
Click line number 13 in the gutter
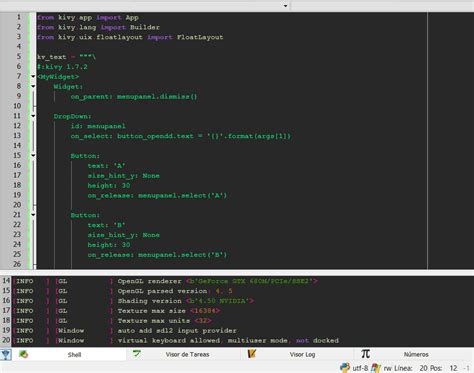pyautogui.click(x=17, y=136)
